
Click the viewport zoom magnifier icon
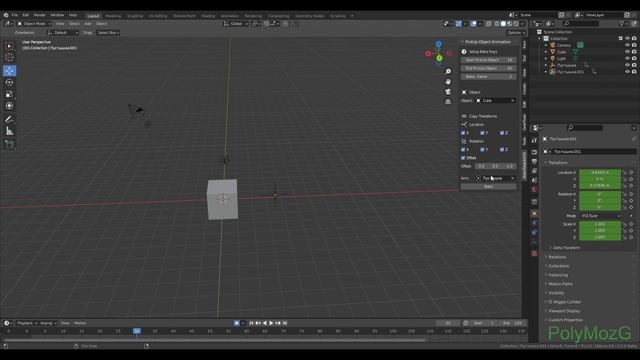pos(448,71)
